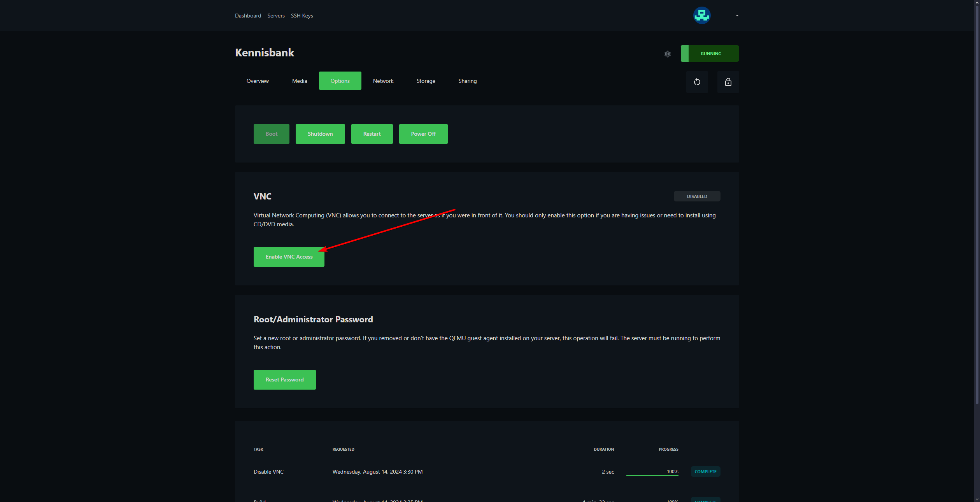This screenshot has height=502, width=980.
Task: Click the user avatar icon
Action: pos(701,16)
